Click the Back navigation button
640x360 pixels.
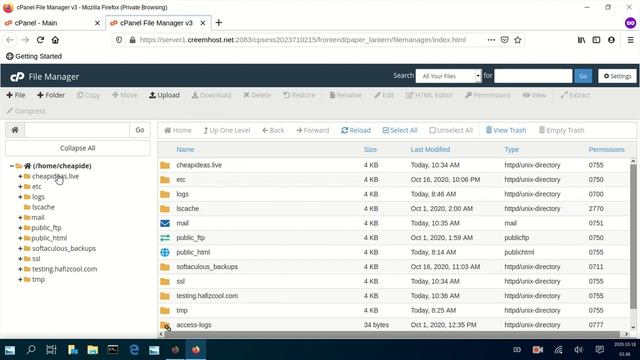click(273, 130)
